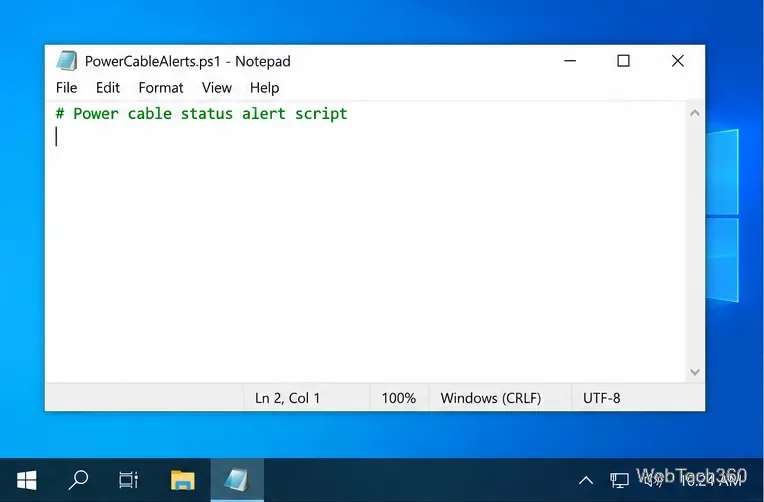Image resolution: width=764 pixels, height=502 pixels.
Task: Click the 100% zoom status entry
Action: pyautogui.click(x=399, y=398)
